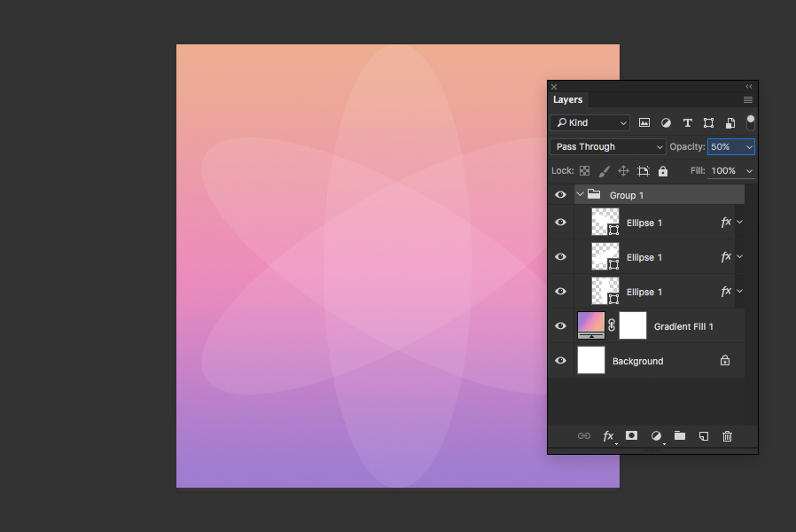Click Gradient Fill 1 mask link icon
This screenshot has width=796, height=532.
(612, 325)
